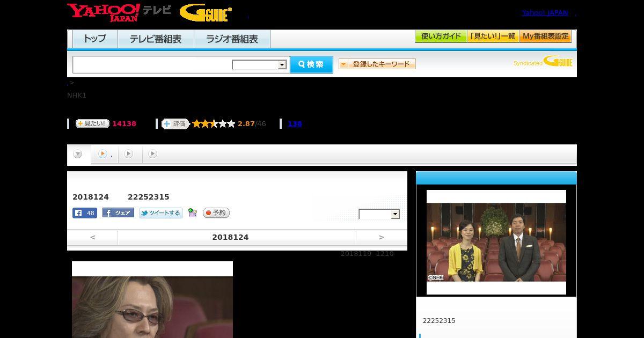Open 使い方ガイド page

point(441,36)
